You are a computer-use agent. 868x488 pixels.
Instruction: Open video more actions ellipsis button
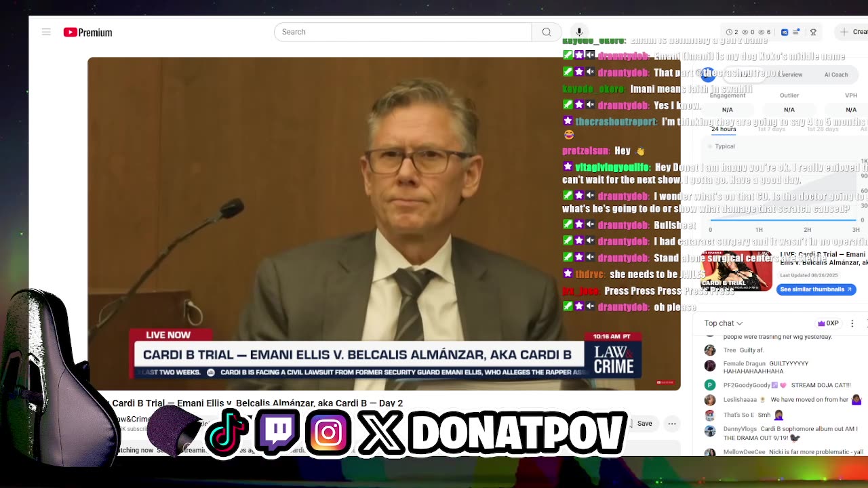672,424
